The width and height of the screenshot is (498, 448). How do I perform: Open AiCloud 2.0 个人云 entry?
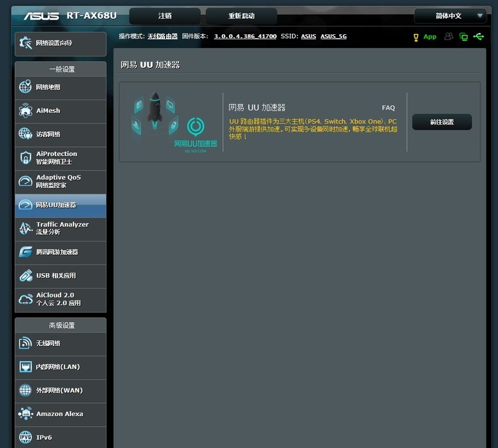[x=60, y=299]
